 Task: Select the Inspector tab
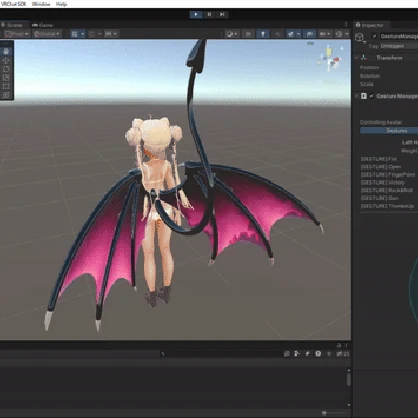(x=370, y=25)
